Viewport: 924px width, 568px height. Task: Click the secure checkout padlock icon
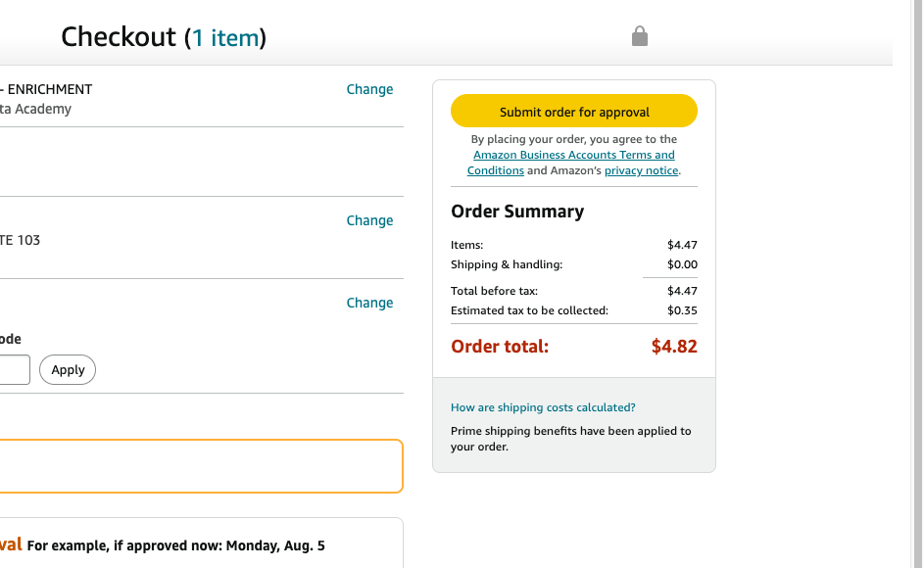(x=640, y=36)
